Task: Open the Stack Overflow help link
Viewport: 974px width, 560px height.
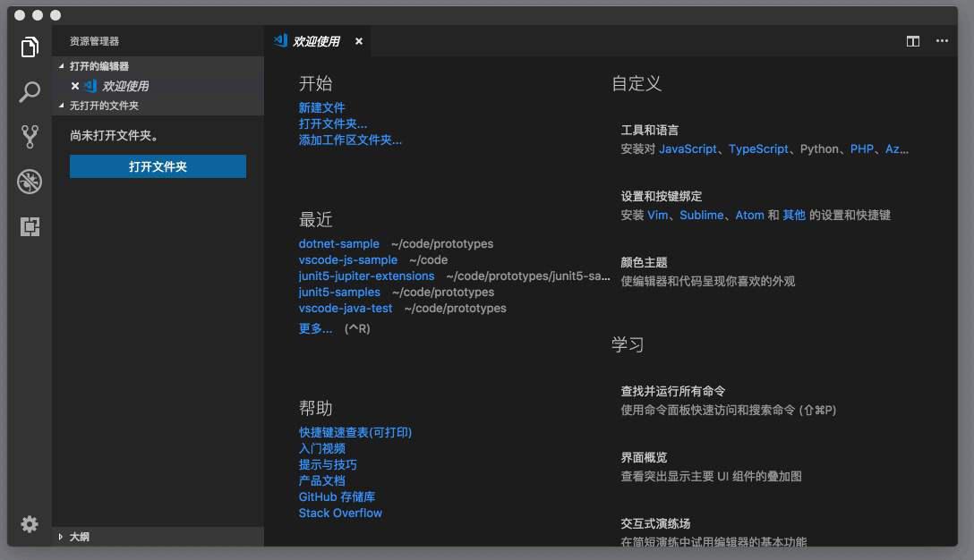Action: (339, 513)
